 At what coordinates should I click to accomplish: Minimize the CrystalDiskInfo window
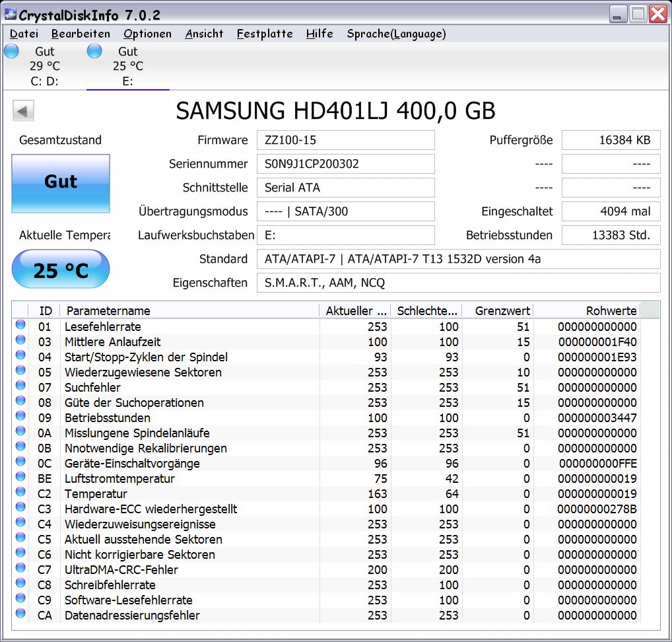pos(617,15)
